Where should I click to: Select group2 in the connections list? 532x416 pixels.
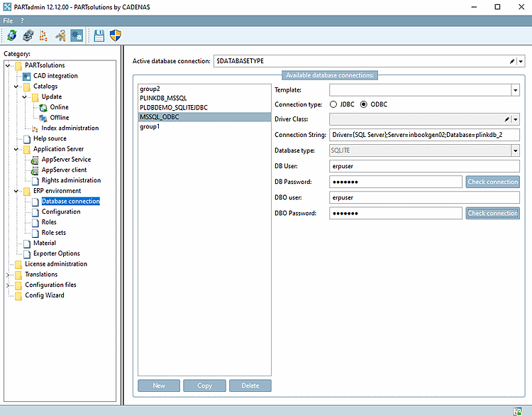coord(204,89)
